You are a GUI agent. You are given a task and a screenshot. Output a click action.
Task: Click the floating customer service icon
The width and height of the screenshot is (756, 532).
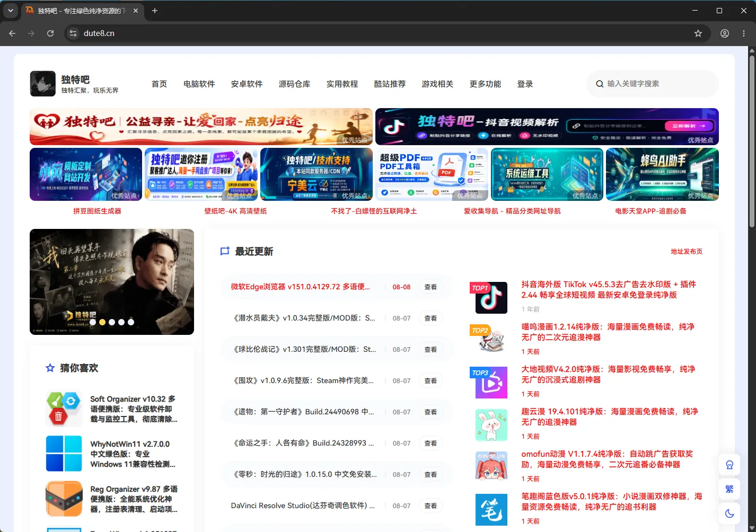729,465
